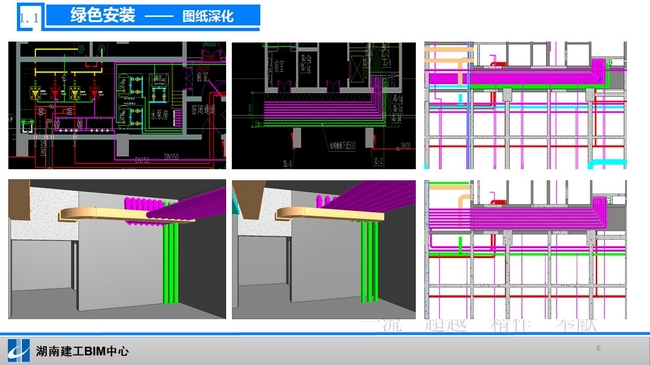Click the faded slogan text above footer
This screenshot has width=650, height=365.
tap(479, 325)
